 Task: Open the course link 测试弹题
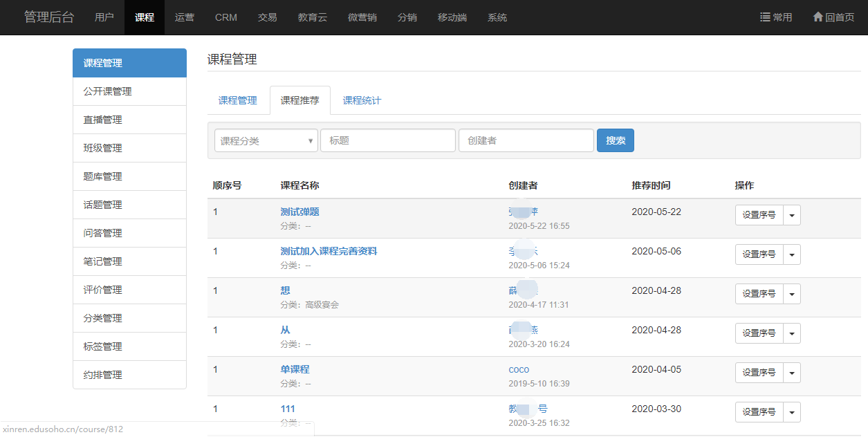point(299,212)
